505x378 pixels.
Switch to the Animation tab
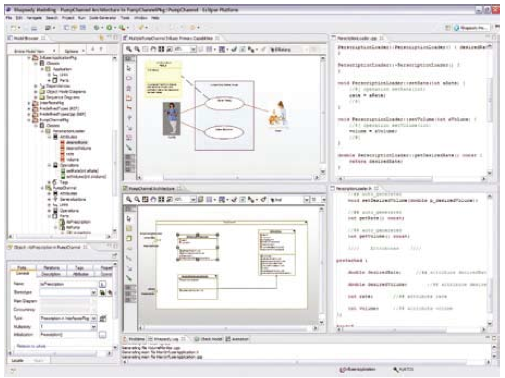(237, 339)
